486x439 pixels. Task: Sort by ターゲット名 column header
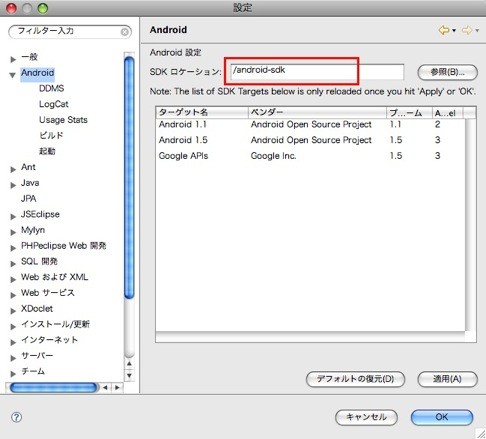[x=202, y=113]
